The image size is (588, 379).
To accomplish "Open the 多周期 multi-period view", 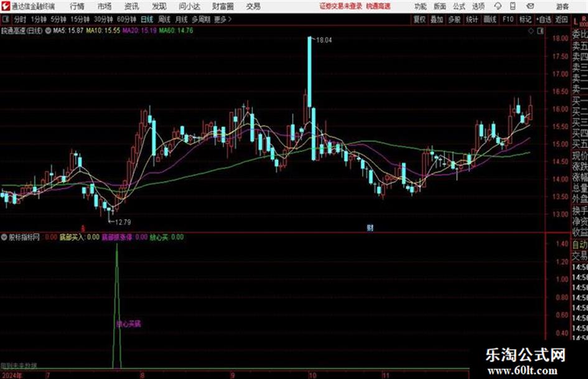I will [x=201, y=19].
